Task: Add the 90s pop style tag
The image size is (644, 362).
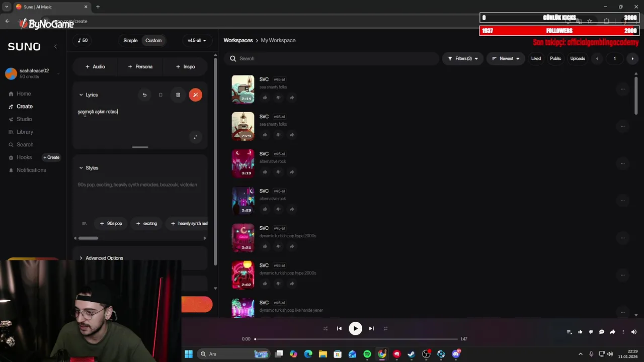Action: [x=111, y=223]
